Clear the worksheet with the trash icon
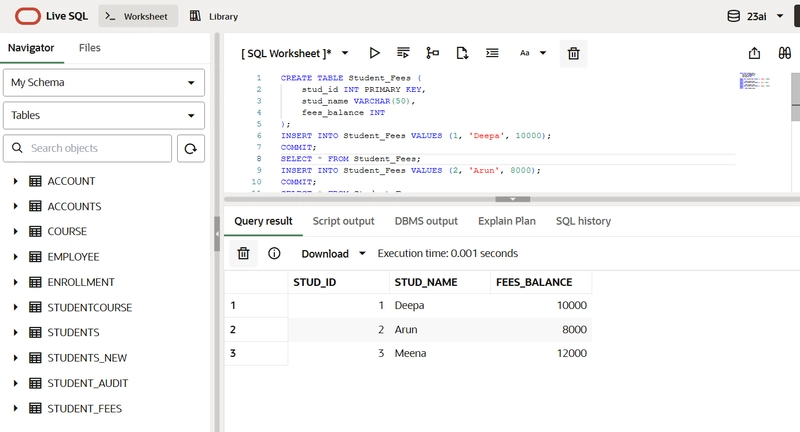The height and width of the screenshot is (432, 800). pos(573,53)
